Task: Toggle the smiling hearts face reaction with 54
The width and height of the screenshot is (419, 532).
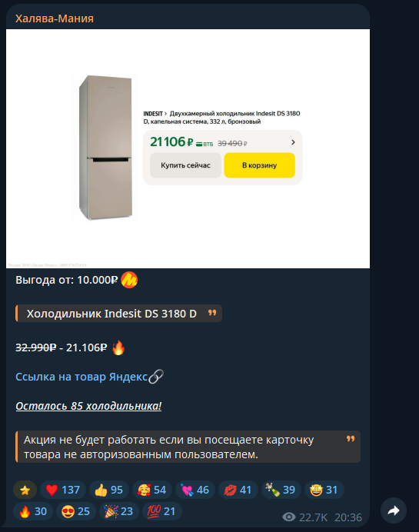Action: click(152, 490)
